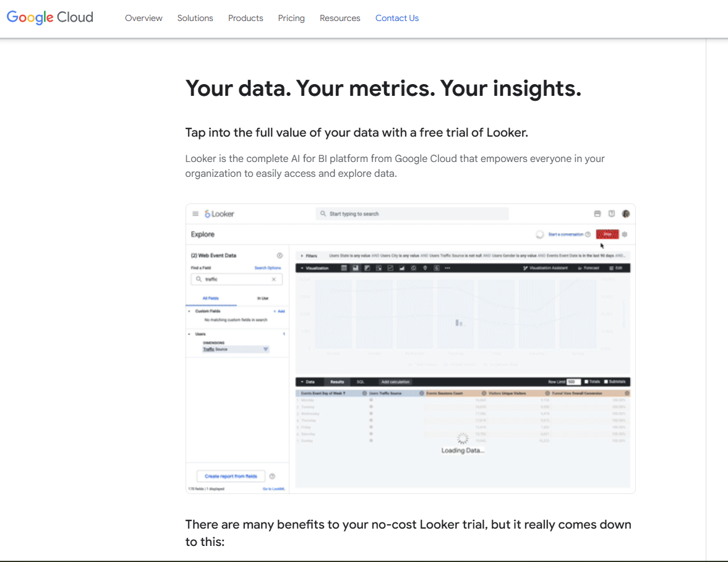Open the Pricing menu in Google Cloud header
The image size is (728, 562).
[291, 18]
